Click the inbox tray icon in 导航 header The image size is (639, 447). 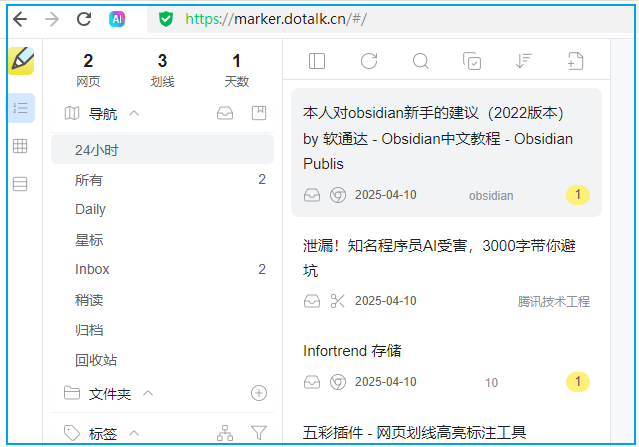tap(225, 113)
